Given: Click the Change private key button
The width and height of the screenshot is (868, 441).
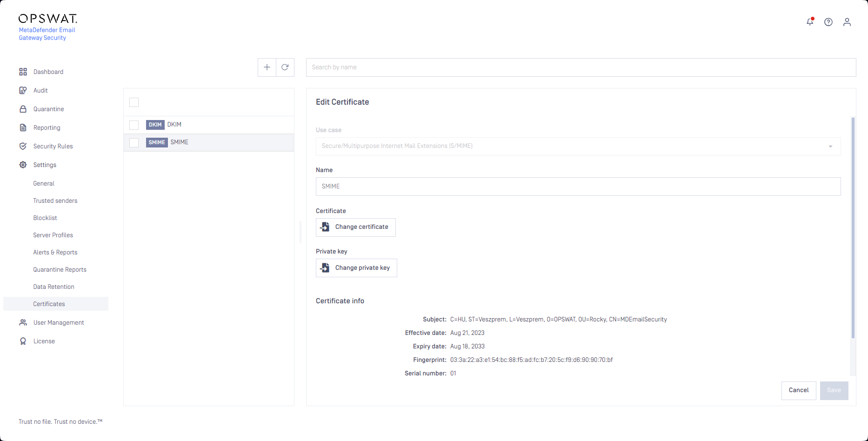Looking at the screenshot, I should coord(356,268).
